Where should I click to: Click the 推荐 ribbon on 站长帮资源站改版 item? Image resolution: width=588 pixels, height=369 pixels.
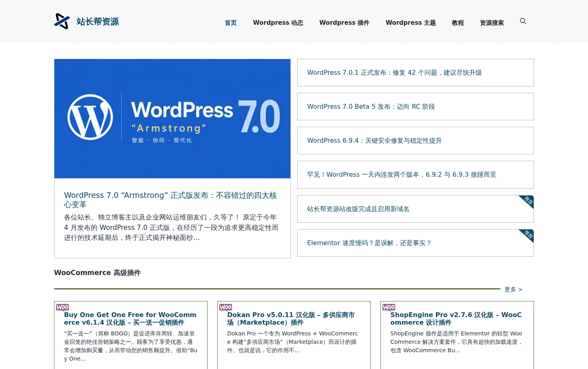(x=527, y=201)
